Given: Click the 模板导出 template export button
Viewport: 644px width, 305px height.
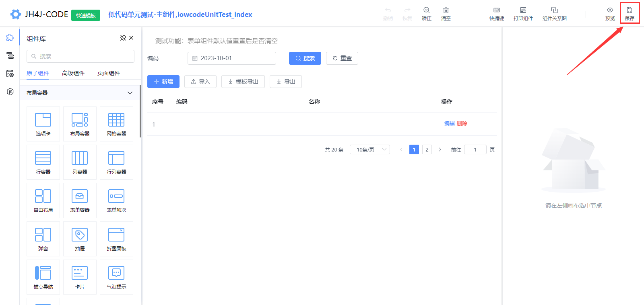Looking at the screenshot, I should click(x=243, y=82).
